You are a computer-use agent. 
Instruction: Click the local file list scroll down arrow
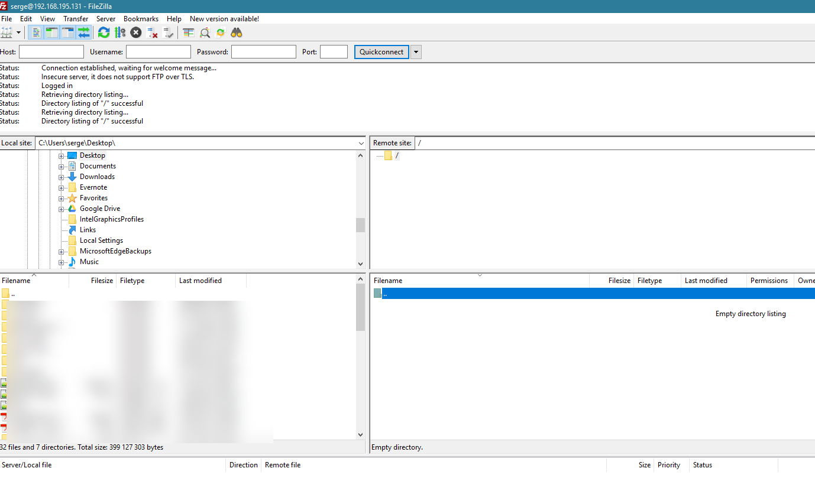361,435
